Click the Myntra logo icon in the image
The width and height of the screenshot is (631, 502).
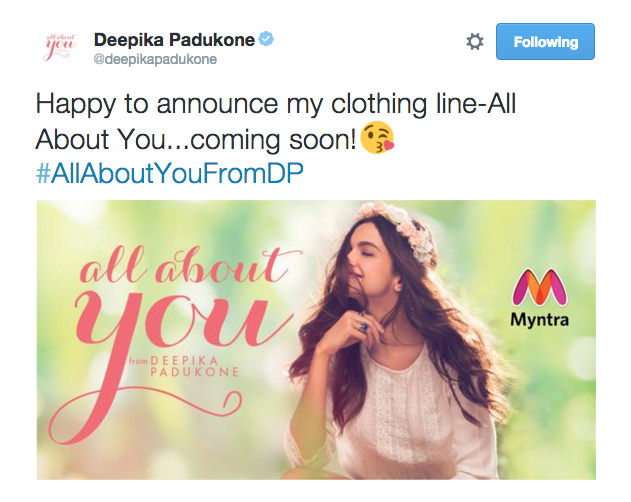(540, 290)
